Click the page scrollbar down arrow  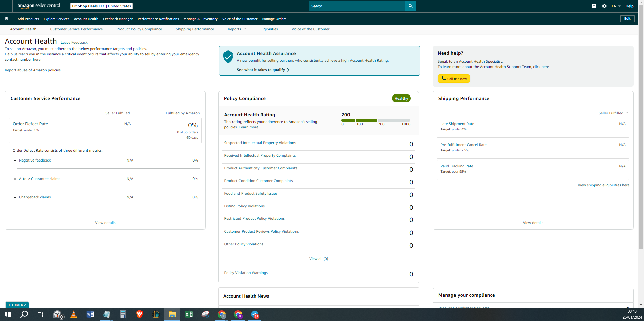pyautogui.click(x=641, y=305)
